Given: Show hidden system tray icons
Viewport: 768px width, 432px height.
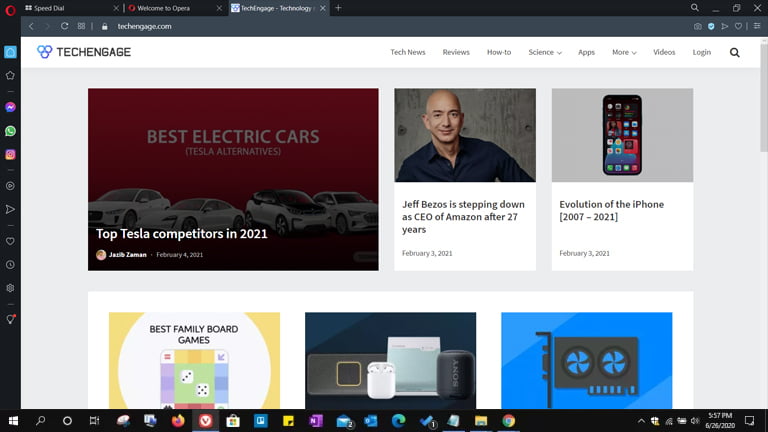Looking at the screenshot, I should 641,421.
